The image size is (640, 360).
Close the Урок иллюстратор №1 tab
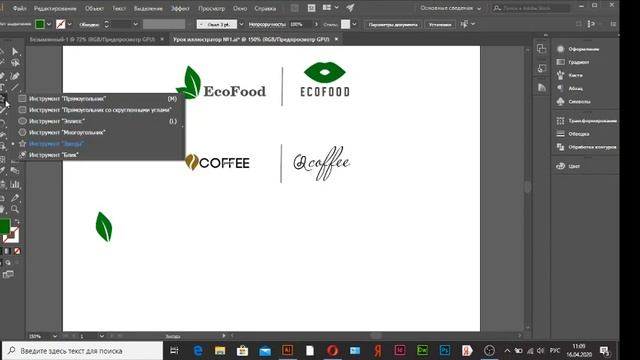(x=336, y=39)
